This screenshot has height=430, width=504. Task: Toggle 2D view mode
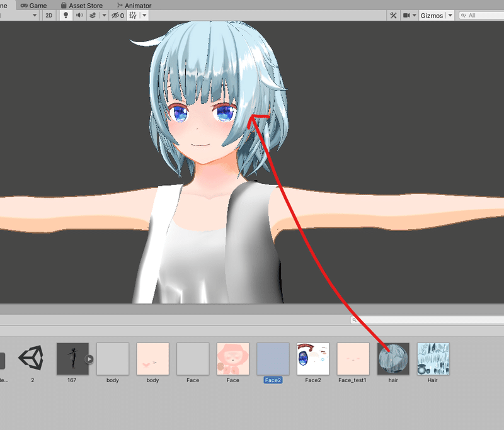click(49, 15)
